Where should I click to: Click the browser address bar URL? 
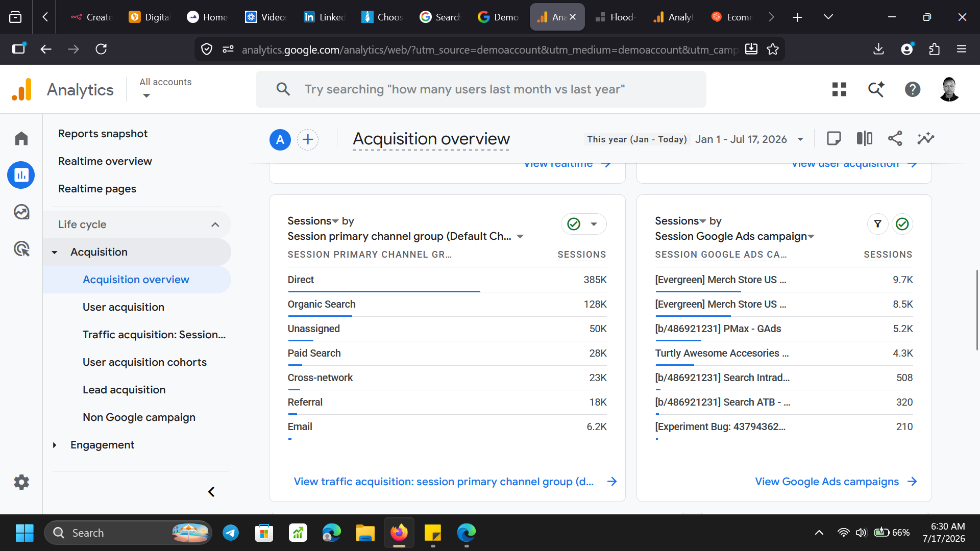(x=489, y=49)
